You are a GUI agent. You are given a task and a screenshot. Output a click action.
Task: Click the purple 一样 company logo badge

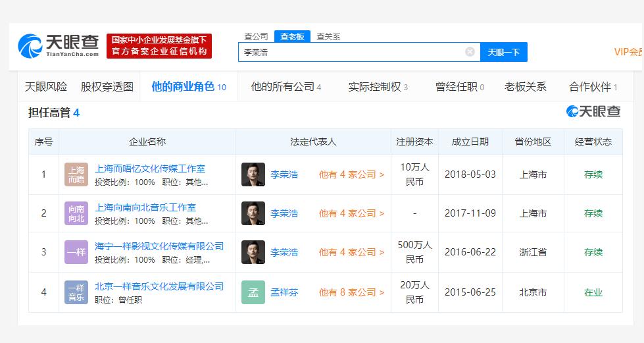(x=76, y=252)
